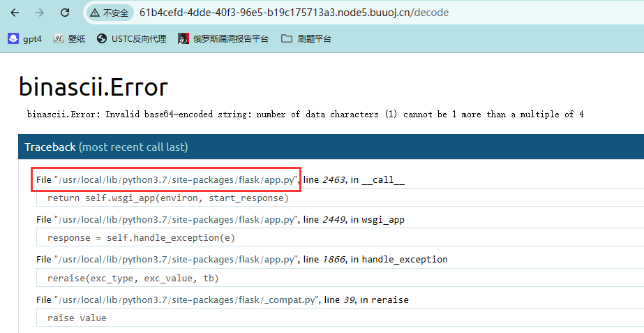The height and width of the screenshot is (333, 644).
Task: Open the 俄罗斯漏洞报告平台 bookmark
Action: pos(223,39)
